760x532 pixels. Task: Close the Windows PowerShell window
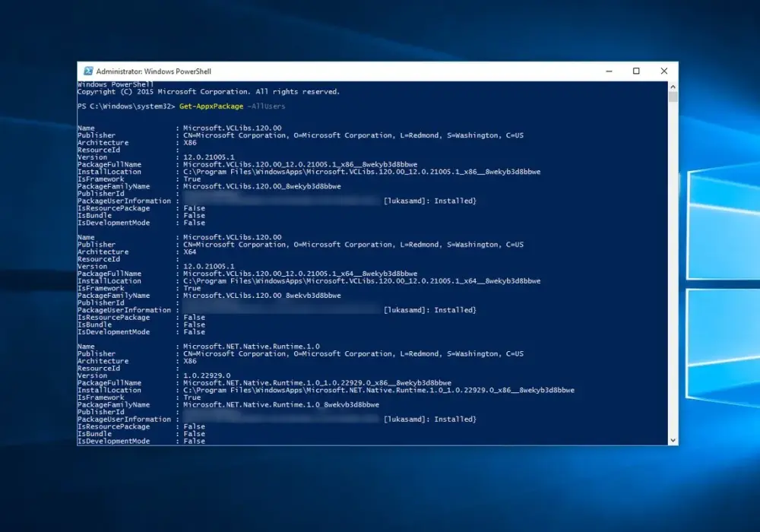pos(664,71)
